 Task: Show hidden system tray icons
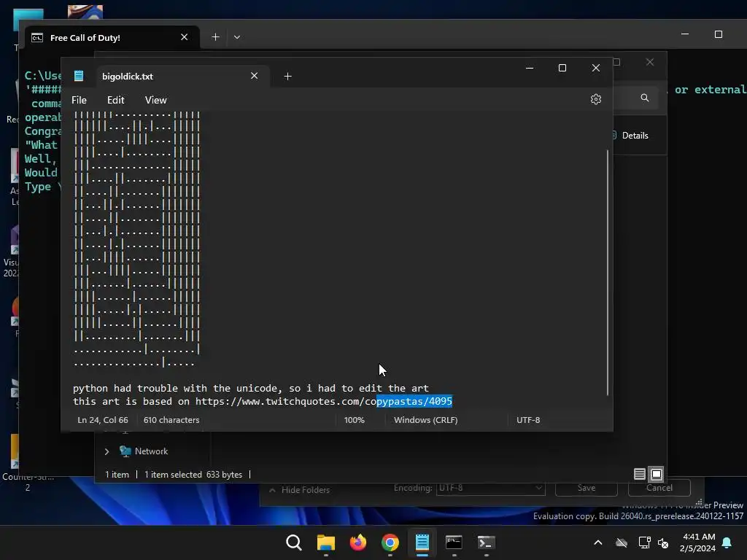pos(598,542)
